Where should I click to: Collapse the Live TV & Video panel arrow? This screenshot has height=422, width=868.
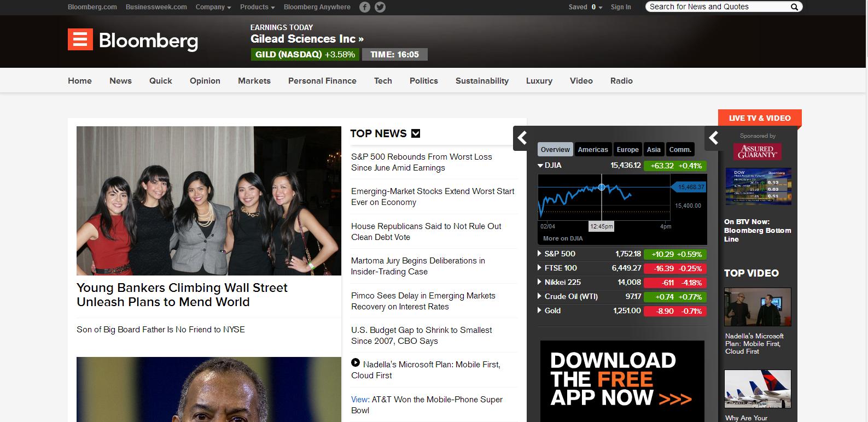[713, 138]
